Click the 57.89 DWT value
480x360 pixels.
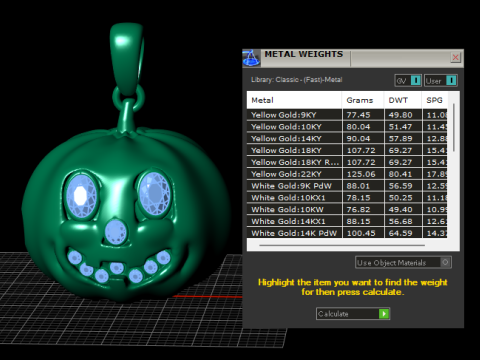point(400,139)
